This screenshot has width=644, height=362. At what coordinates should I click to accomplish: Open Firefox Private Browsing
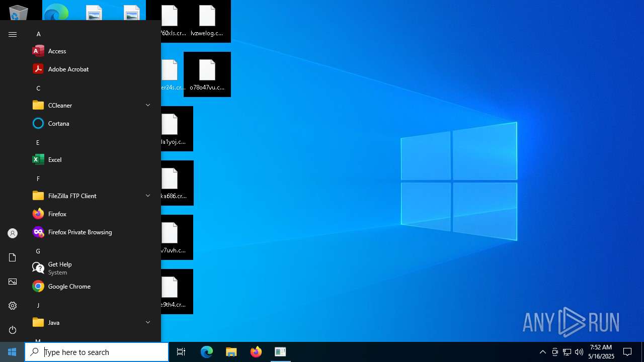pos(93,232)
